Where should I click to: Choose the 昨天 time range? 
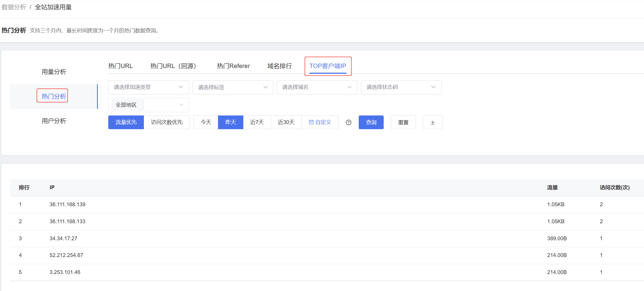pyautogui.click(x=230, y=122)
